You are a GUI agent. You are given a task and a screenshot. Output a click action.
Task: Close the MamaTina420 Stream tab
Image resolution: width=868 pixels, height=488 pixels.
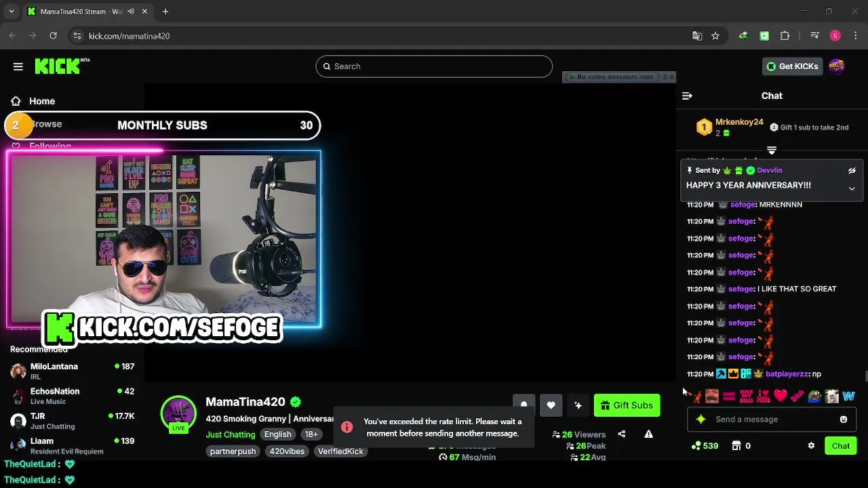[146, 12]
